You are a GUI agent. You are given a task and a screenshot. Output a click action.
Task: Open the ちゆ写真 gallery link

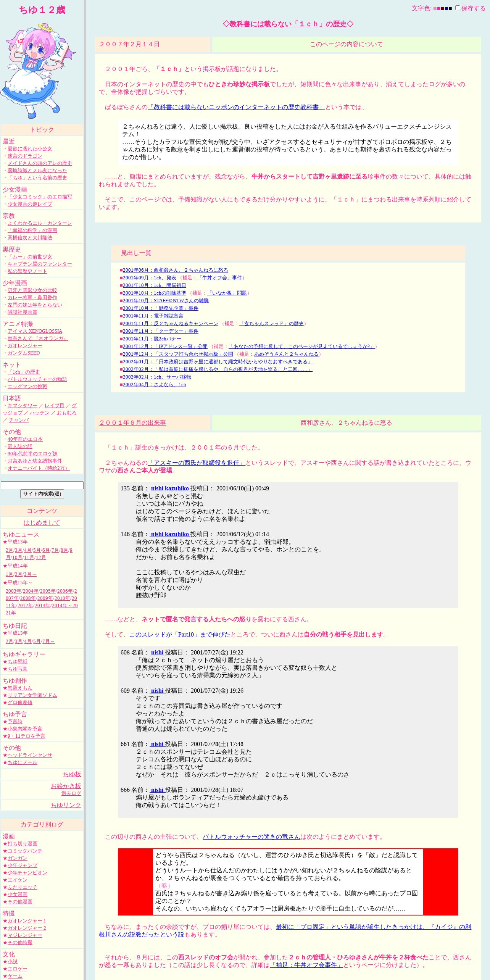click(18, 669)
